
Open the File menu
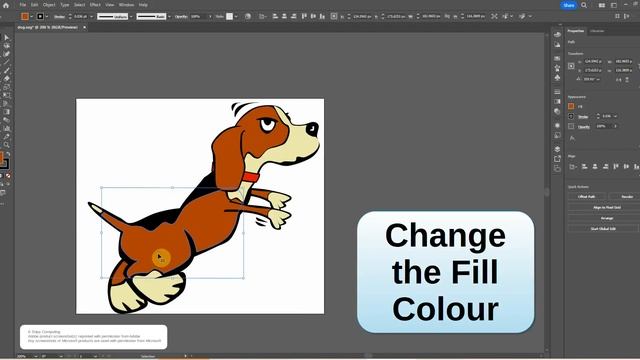click(23, 5)
